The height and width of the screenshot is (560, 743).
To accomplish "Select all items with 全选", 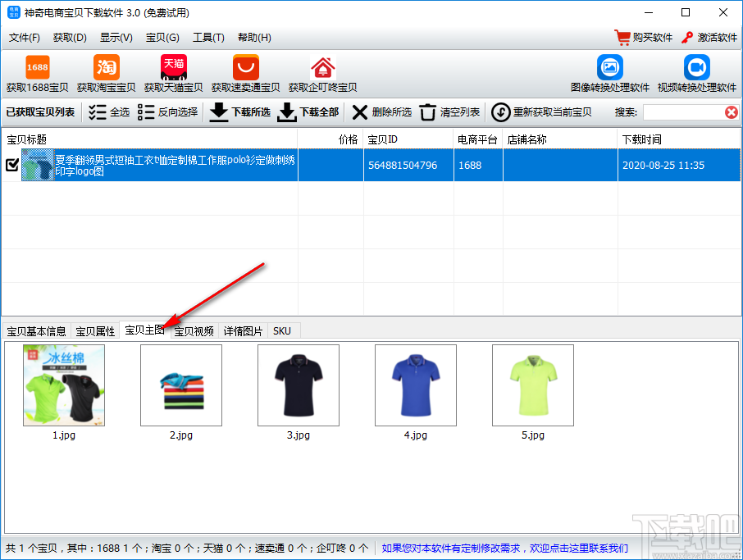I will coord(109,112).
